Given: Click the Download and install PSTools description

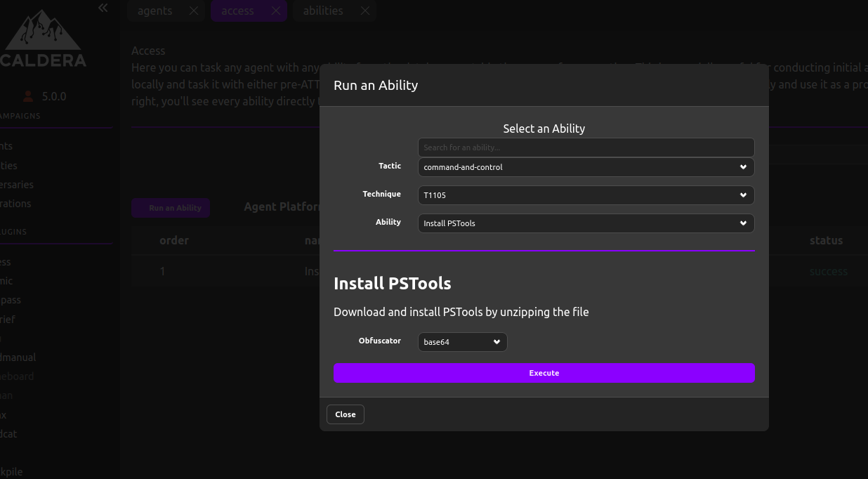Looking at the screenshot, I should coord(461,312).
